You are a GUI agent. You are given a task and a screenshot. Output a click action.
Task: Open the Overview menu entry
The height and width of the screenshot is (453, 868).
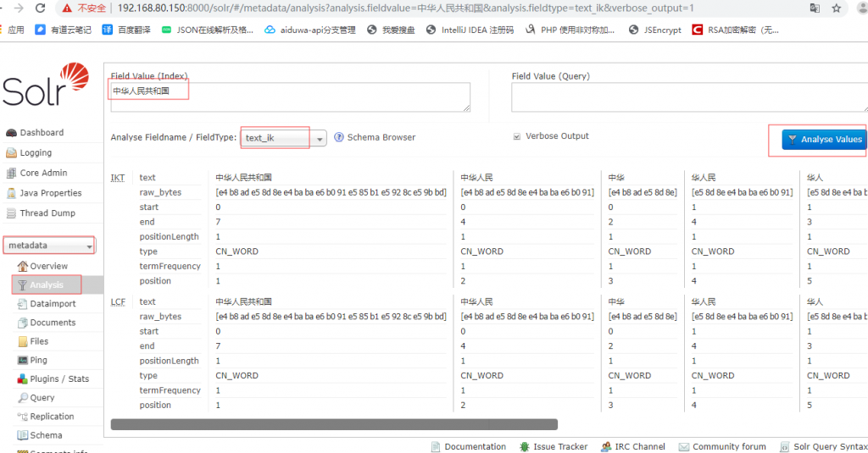(48, 267)
